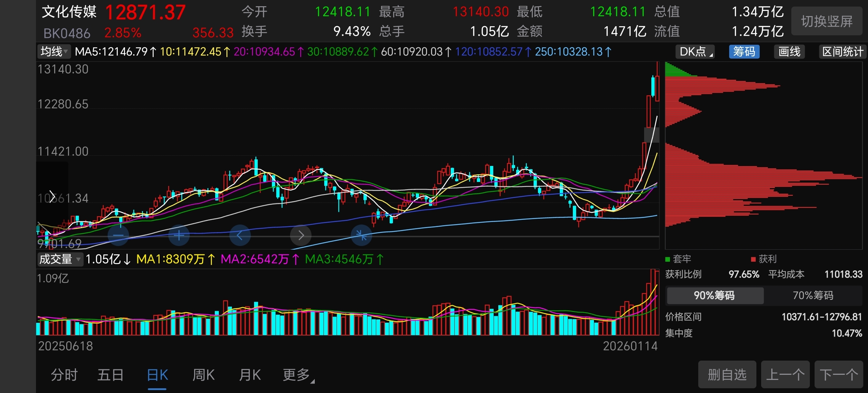Viewport: 868px width, 393px height.
Task: Click the 切换竖屏 button
Action: [827, 21]
